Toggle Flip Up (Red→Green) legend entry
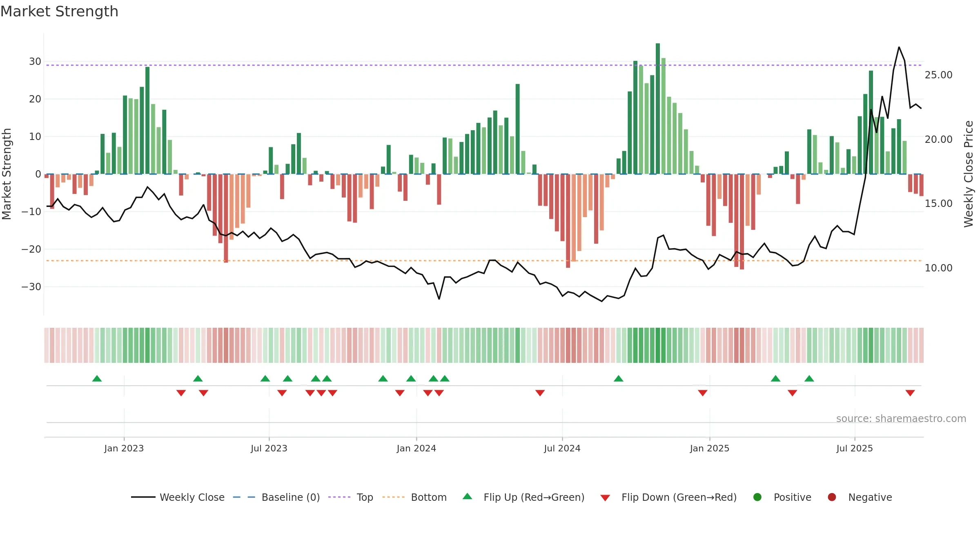 click(523, 497)
